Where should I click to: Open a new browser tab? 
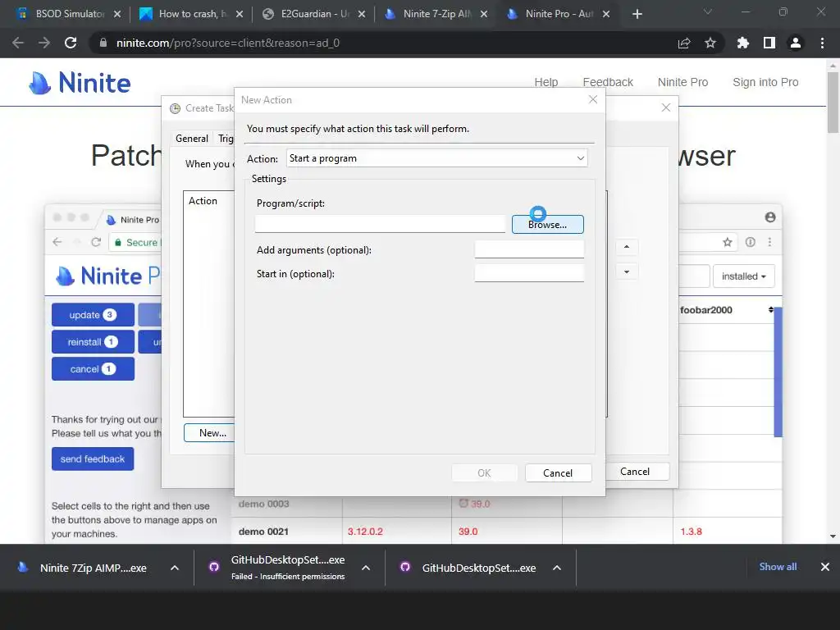pyautogui.click(x=637, y=15)
